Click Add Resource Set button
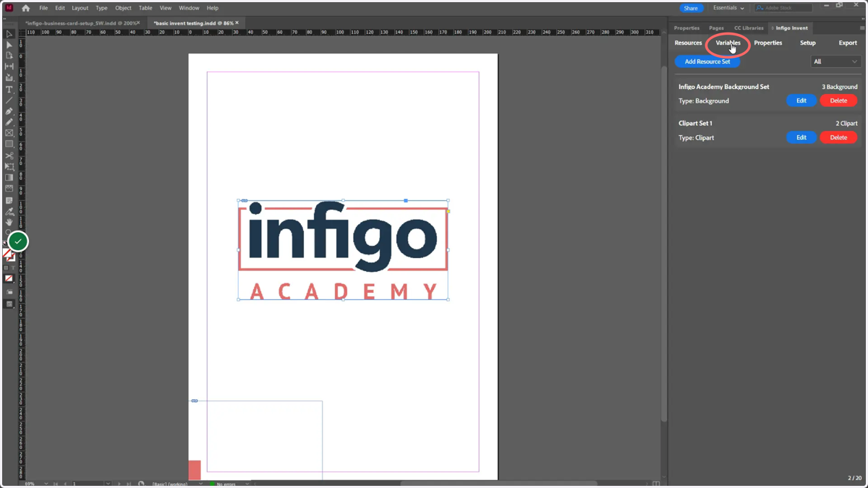 707,61
